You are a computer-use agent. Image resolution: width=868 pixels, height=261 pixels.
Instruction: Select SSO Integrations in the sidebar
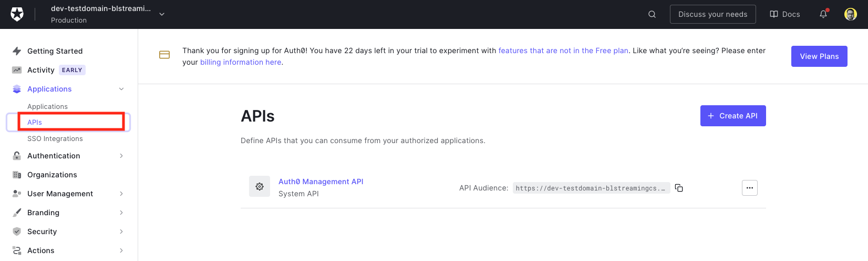coord(55,139)
